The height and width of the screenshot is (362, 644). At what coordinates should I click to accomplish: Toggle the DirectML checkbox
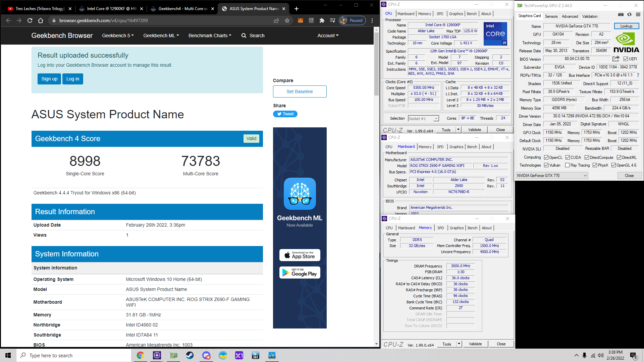(619, 158)
